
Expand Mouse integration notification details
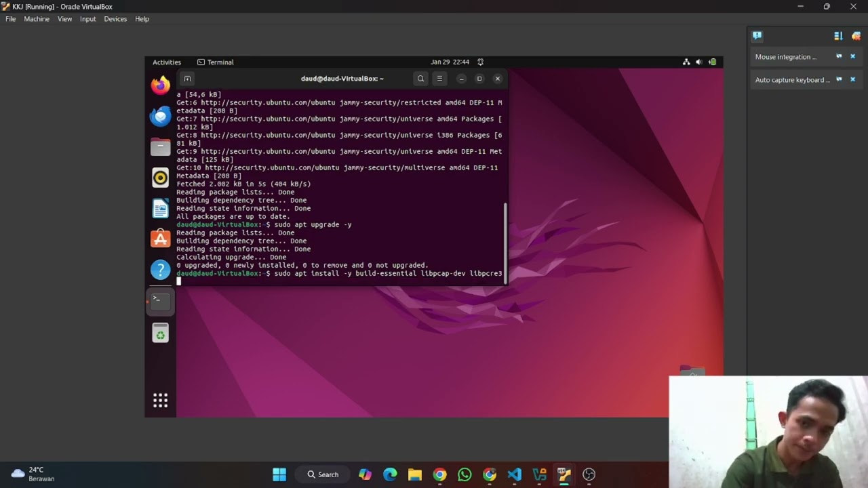(839, 57)
